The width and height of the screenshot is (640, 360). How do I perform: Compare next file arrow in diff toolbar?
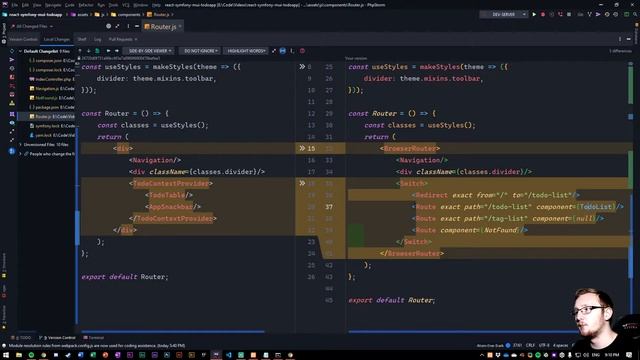point(117,51)
